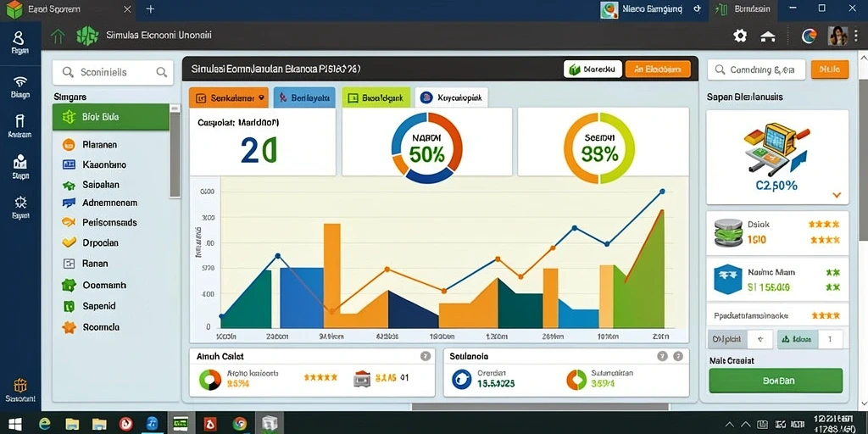868x434 pixels.
Task: Click the green Bon Ban button
Action: (776, 381)
